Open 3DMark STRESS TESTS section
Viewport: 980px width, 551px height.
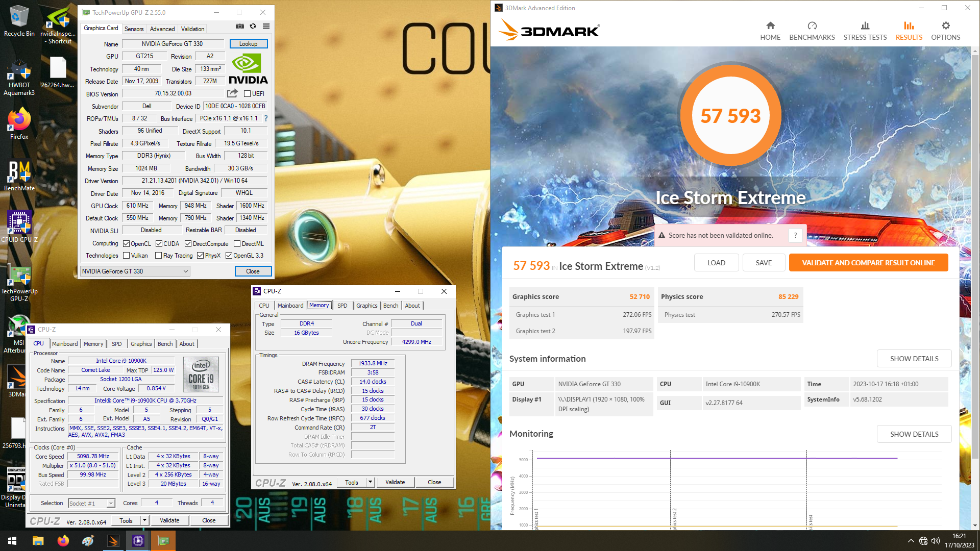865,31
